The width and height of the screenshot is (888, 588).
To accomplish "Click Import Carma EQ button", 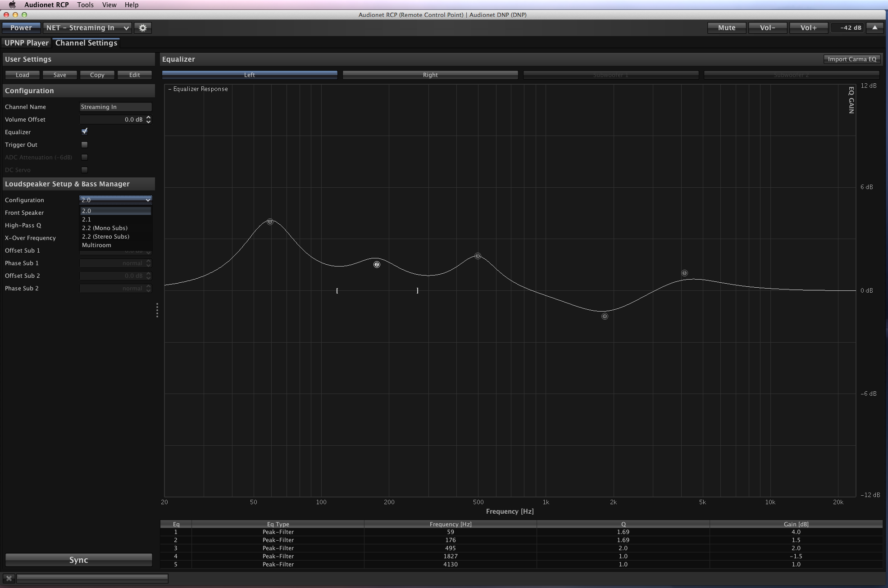I will (852, 59).
